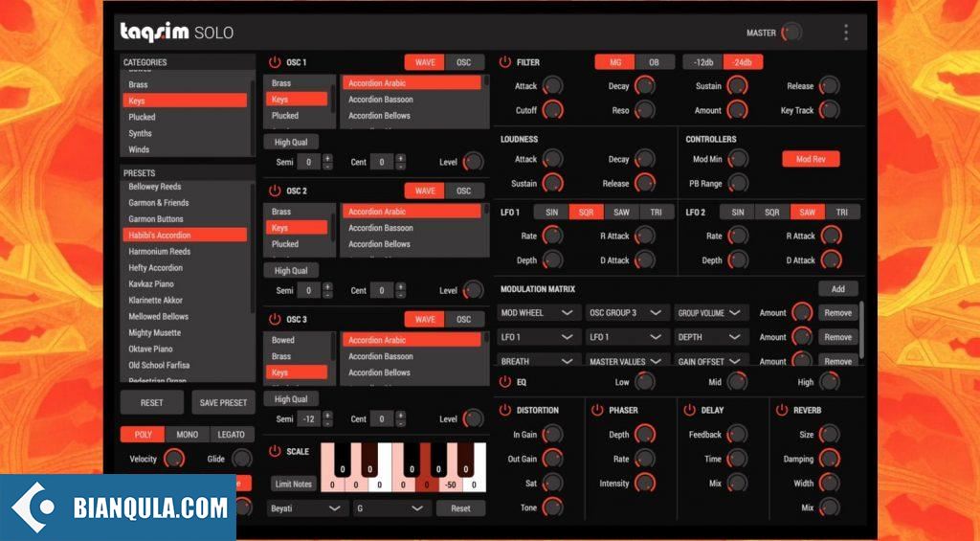Click the Distortion Tone knob

tap(552, 507)
